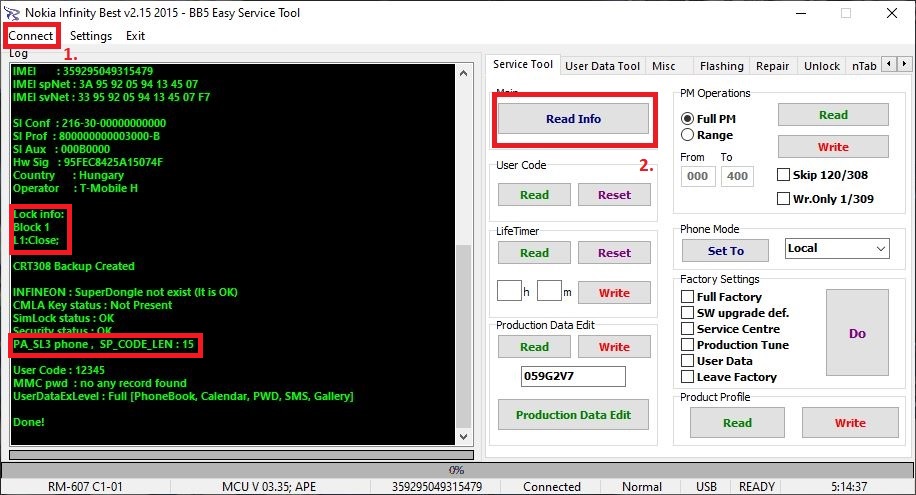Viewport: 916px width, 495px height.
Task: Click the MCU V 03.35; APE status entry
Action: coord(269,487)
